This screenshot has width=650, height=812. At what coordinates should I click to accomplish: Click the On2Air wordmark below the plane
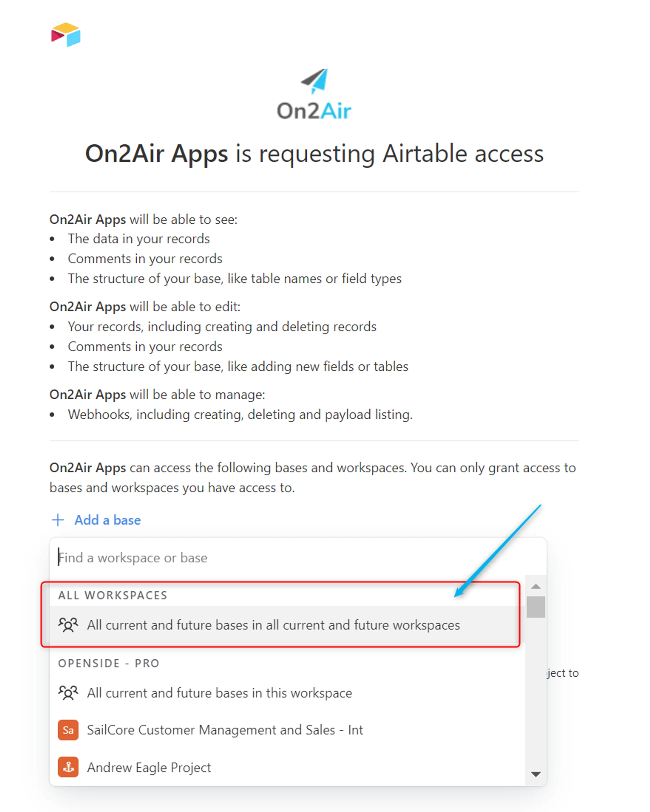click(314, 111)
